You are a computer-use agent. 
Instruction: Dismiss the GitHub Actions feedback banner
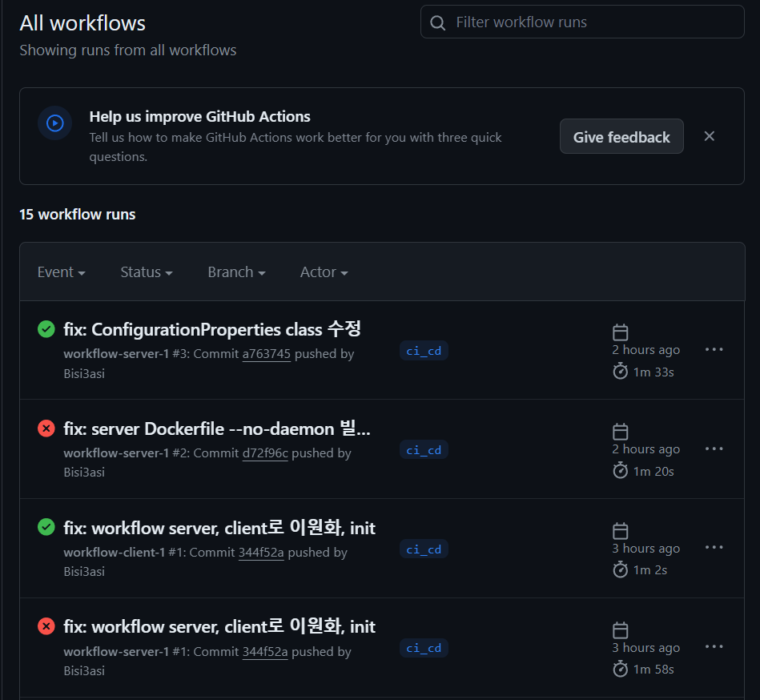pyautogui.click(x=709, y=136)
